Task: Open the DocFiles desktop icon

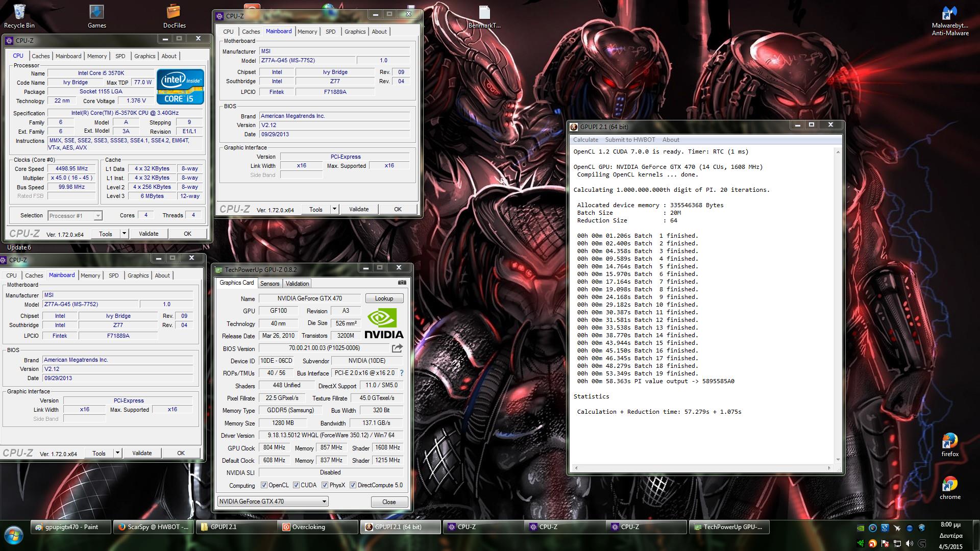Action: [174, 16]
